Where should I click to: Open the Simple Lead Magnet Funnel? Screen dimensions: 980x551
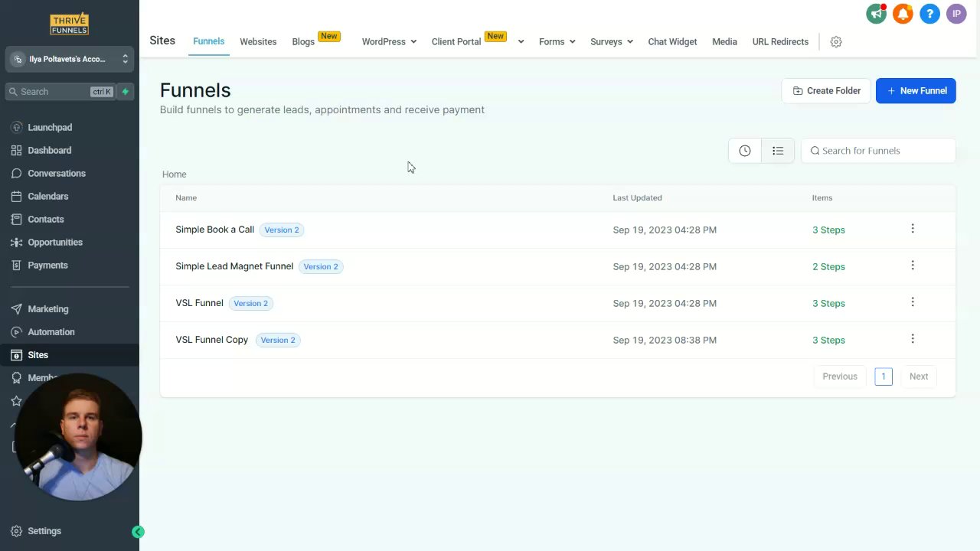coord(234,266)
